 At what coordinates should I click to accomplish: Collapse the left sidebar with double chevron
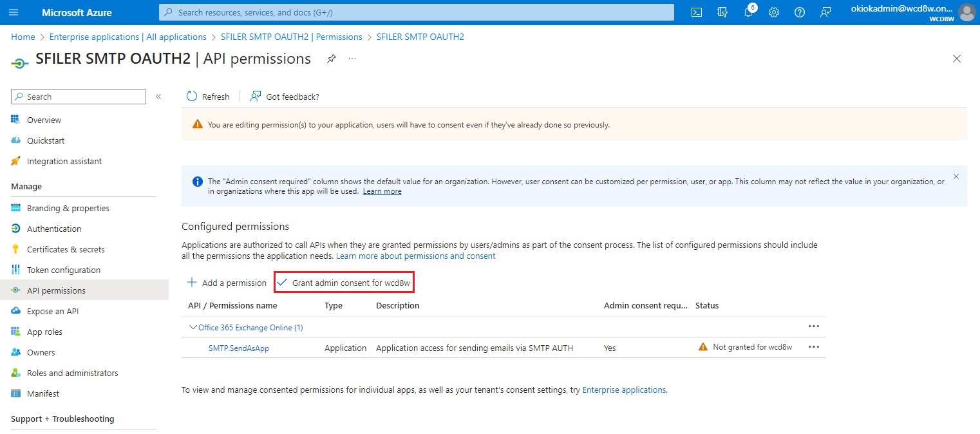(x=158, y=97)
